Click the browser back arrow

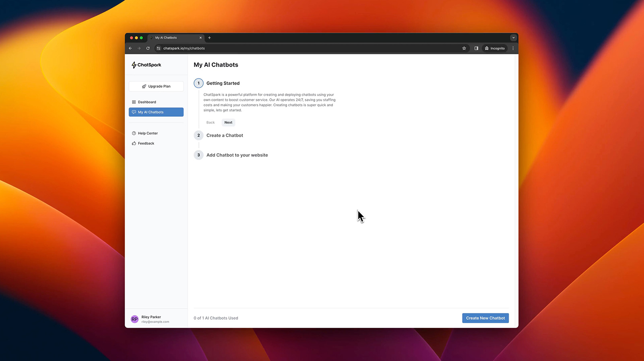pyautogui.click(x=130, y=48)
